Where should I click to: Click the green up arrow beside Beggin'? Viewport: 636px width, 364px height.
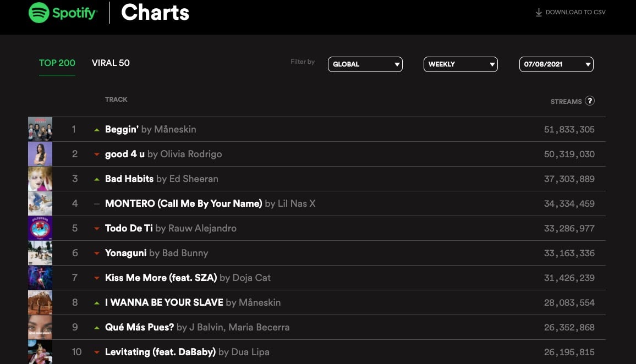pos(97,130)
